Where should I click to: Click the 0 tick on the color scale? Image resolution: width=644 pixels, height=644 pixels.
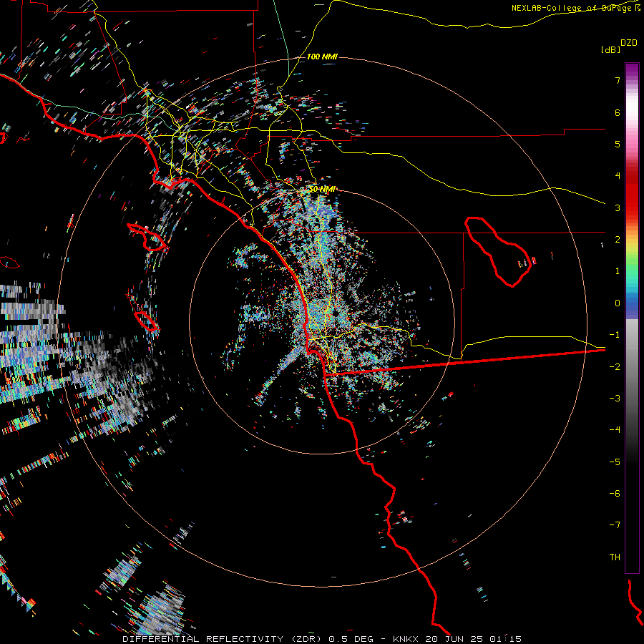(x=618, y=303)
